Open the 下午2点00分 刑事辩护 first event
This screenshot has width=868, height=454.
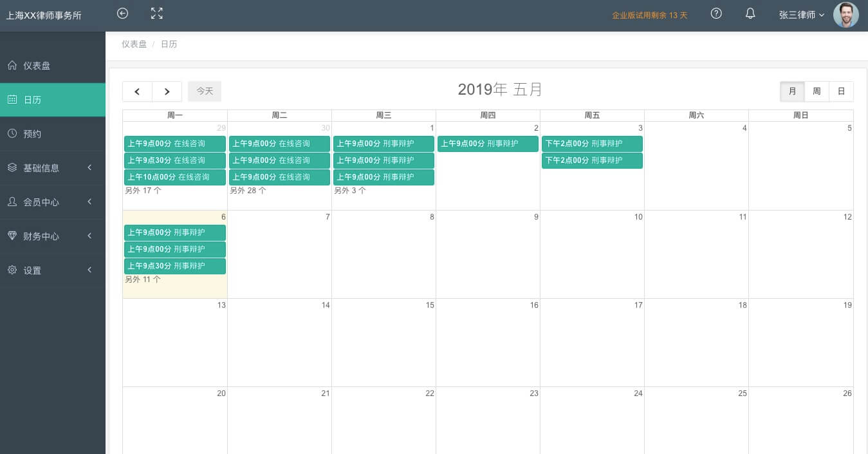pyautogui.click(x=592, y=144)
